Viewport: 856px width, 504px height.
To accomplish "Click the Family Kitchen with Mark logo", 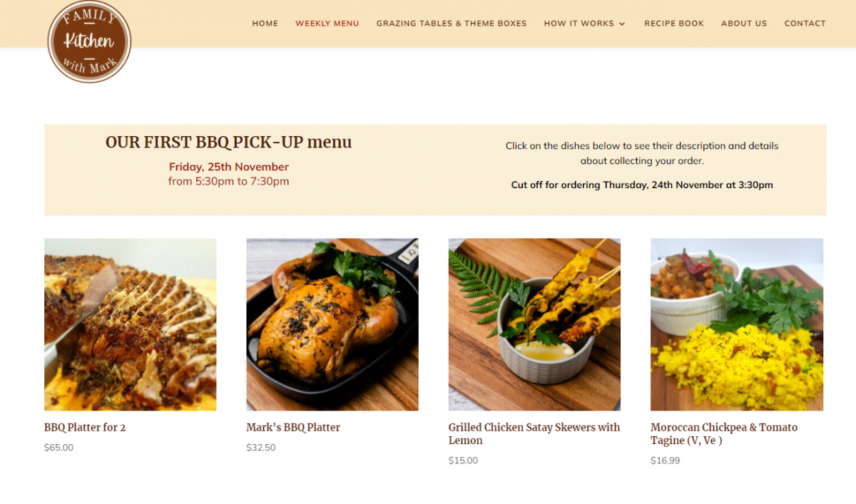I will click(89, 41).
